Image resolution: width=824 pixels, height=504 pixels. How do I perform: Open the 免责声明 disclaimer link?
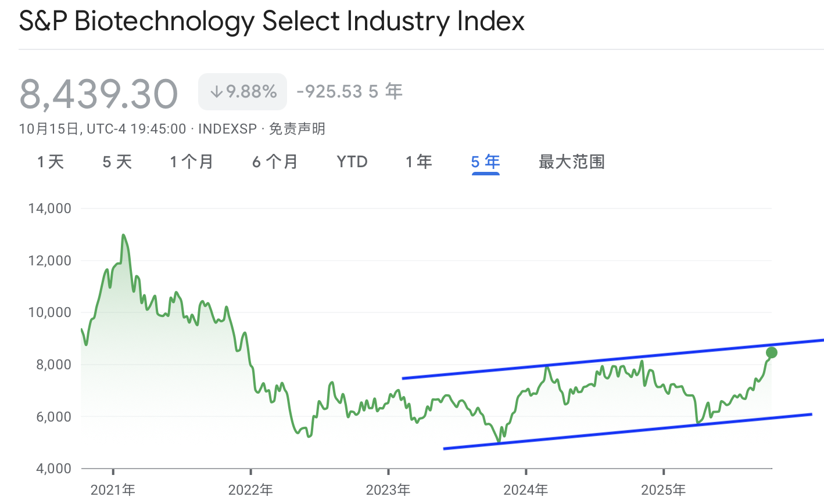(297, 128)
